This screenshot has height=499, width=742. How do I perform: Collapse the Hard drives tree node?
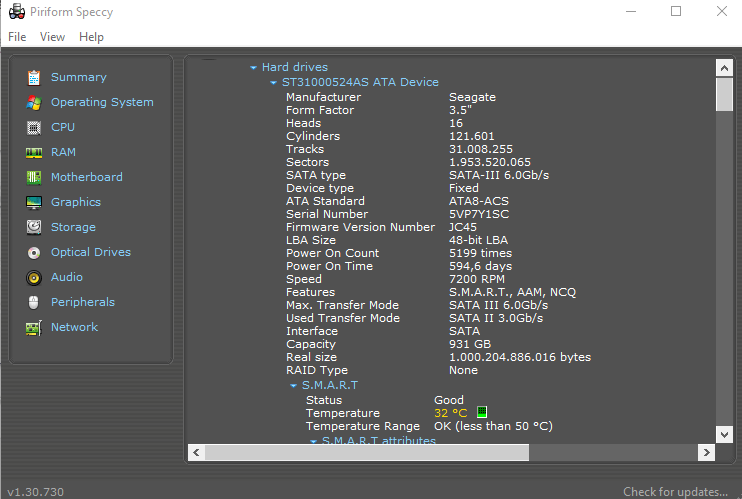point(253,68)
